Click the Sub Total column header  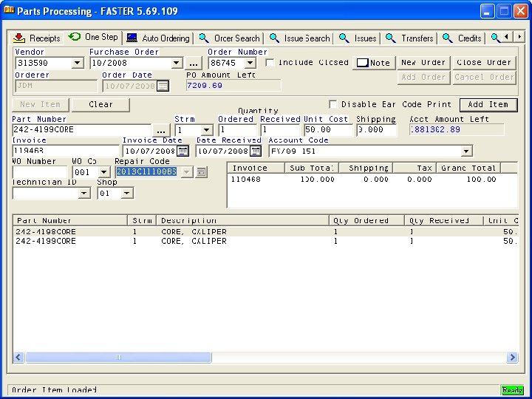(x=311, y=168)
